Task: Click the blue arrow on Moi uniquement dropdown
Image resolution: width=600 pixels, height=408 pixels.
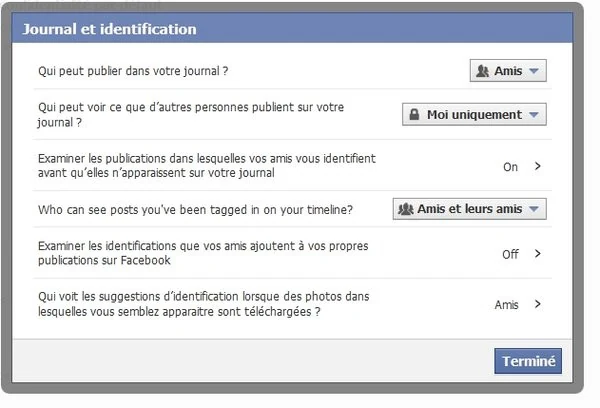Action: 534,114
